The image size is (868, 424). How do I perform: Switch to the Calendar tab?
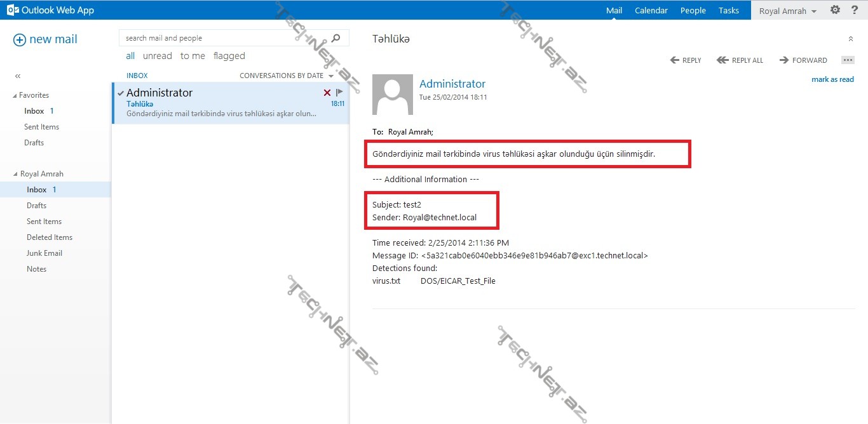(651, 10)
